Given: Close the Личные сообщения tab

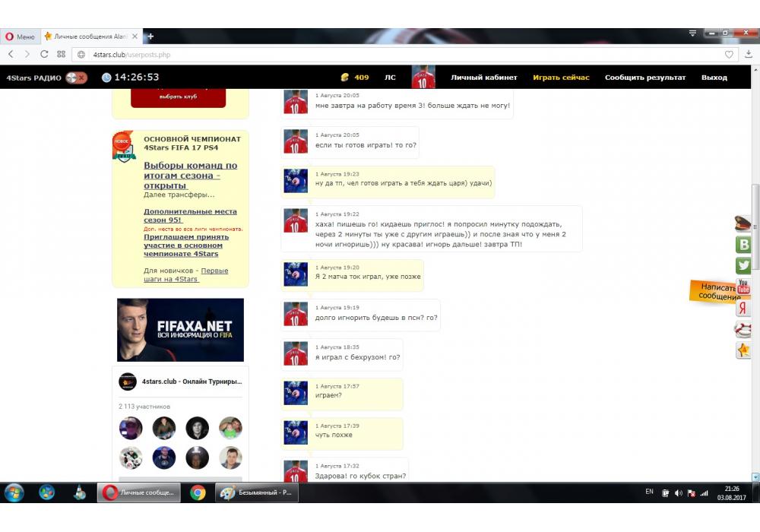Looking at the screenshot, I should pos(135,36).
